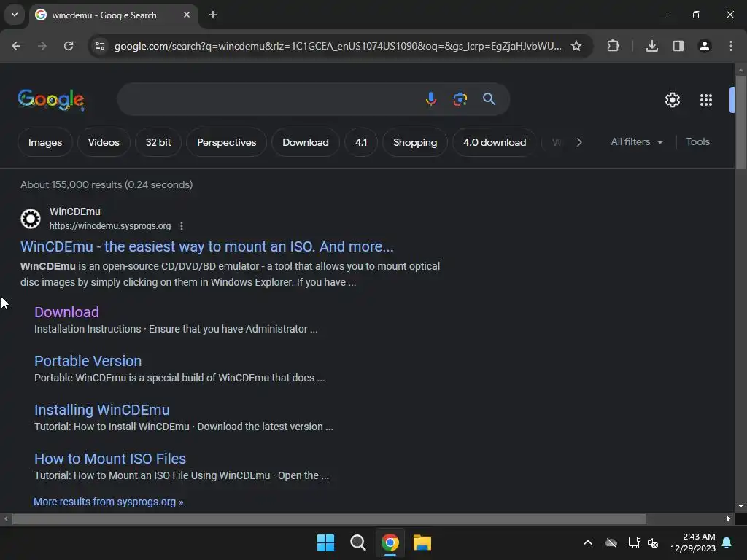Select the Images filter chip
Image resolution: width=747 pixels, height=560 pixels.
[45, 142]
